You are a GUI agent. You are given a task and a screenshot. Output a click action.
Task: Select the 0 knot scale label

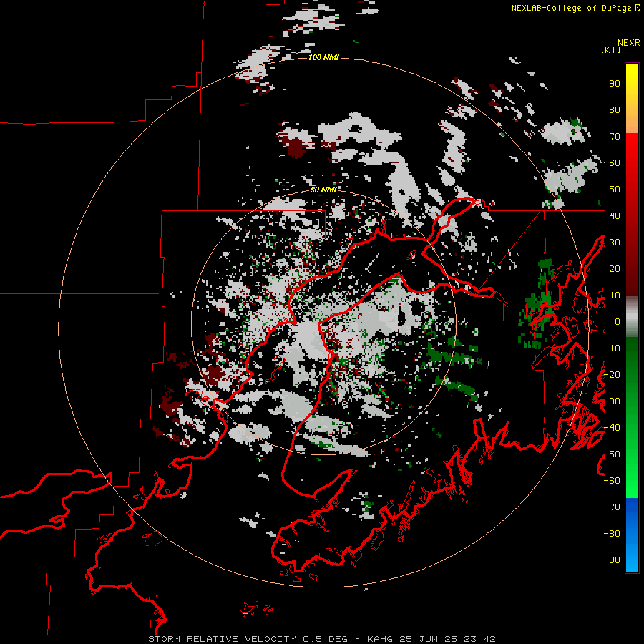618,322
